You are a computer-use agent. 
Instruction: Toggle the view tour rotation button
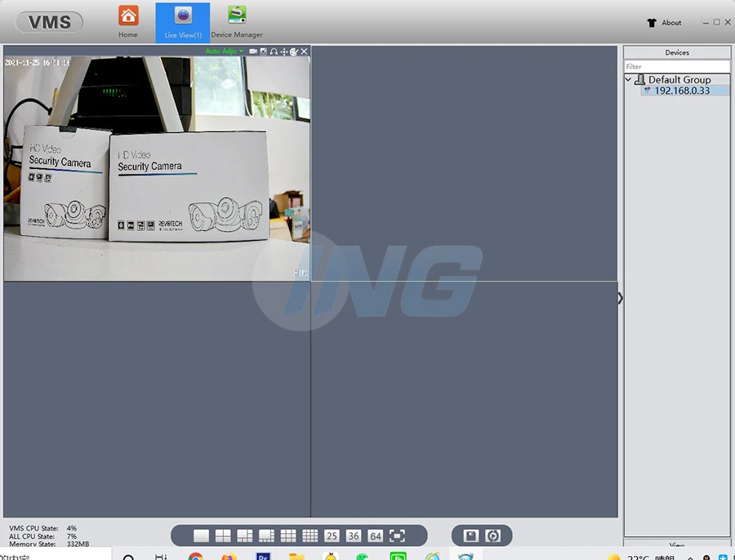(x=492, y=536)
